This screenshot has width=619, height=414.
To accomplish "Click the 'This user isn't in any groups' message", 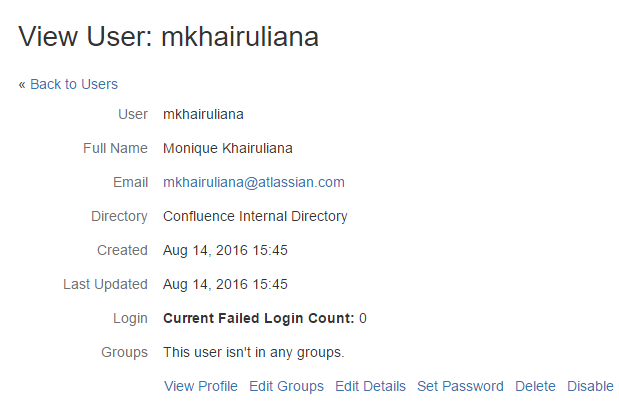I will pyautogui.click(x=254, y=352).
